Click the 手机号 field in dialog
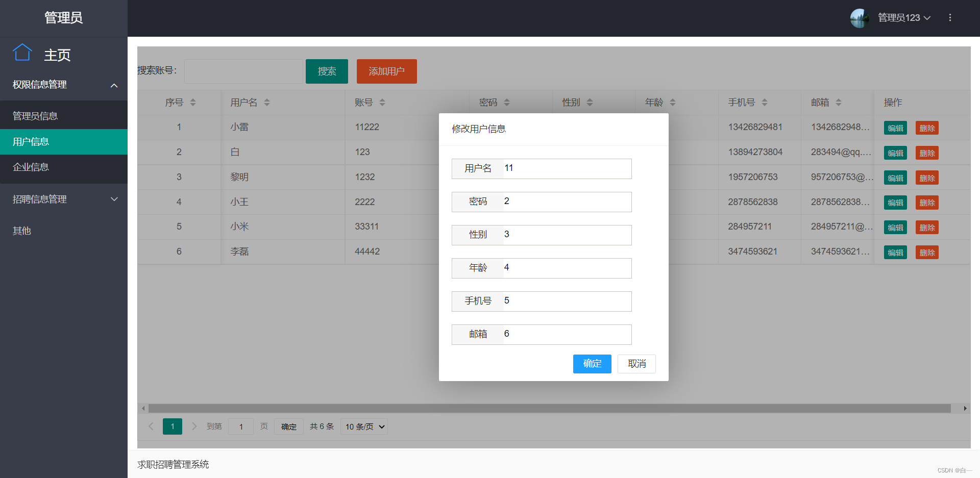The image size is (980, 478). 567,301
